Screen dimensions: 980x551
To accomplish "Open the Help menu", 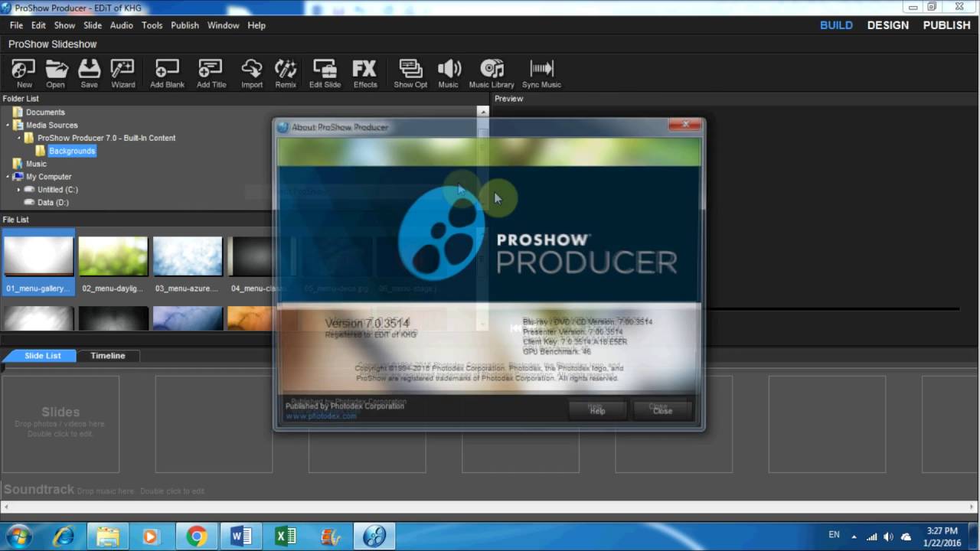I will [256, 25].
